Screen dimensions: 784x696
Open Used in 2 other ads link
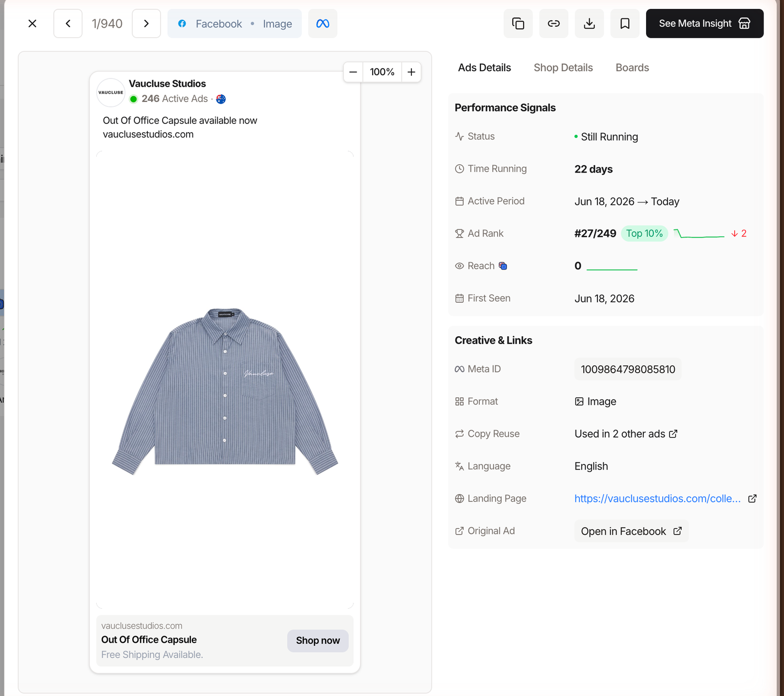pos(626,434)
